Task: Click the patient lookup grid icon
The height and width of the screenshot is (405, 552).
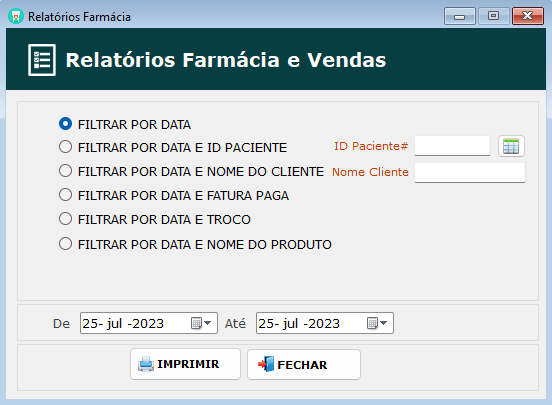Action: [x=511, y=146]
